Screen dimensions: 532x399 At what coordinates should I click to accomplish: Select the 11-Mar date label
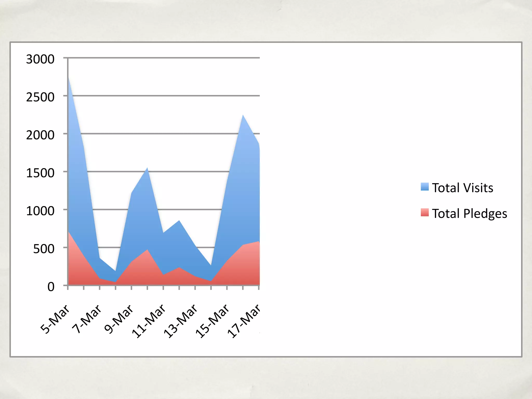coord(149,321)
